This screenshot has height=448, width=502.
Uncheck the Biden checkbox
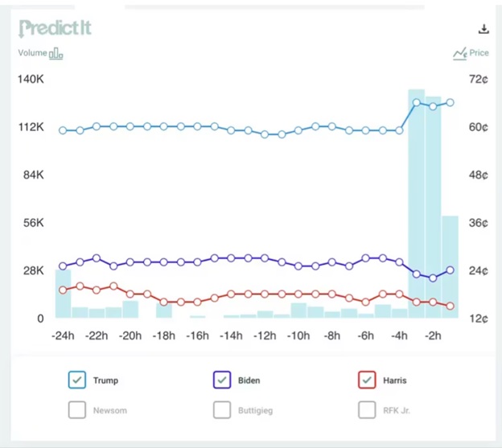(222, 380)
